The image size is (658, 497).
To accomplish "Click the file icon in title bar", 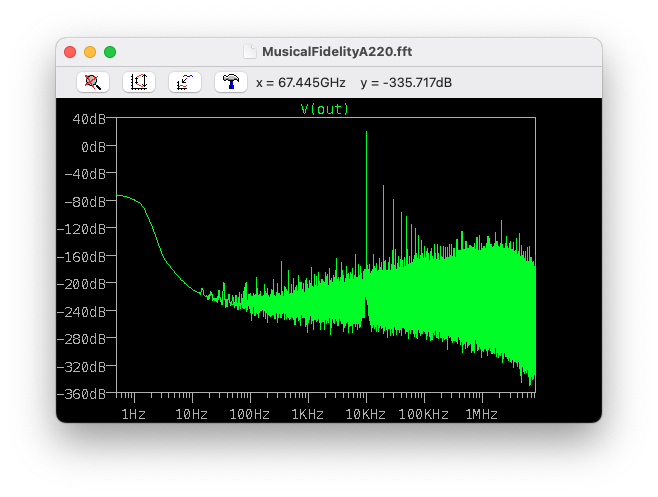I will pyautogui.click(x=250, y=52).
